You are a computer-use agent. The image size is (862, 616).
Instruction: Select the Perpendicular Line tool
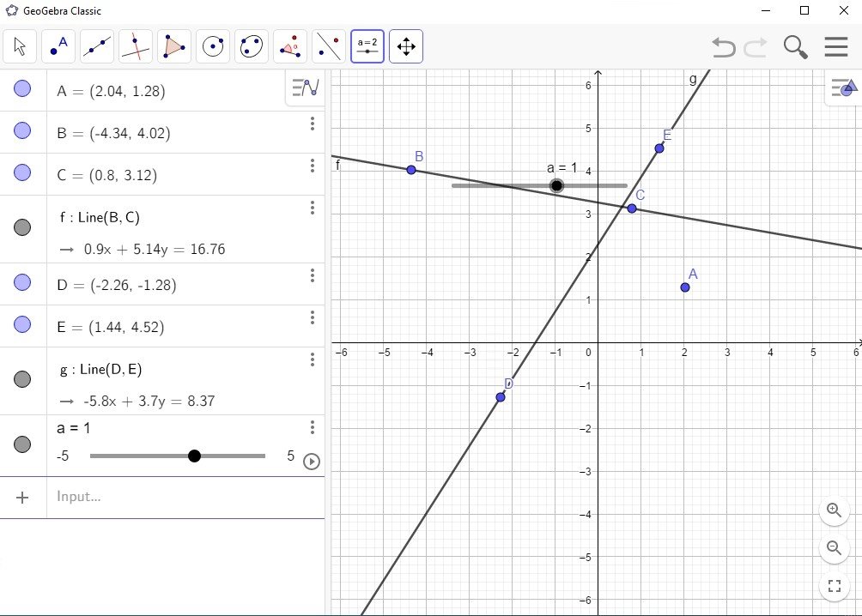[x=136, y=46]
